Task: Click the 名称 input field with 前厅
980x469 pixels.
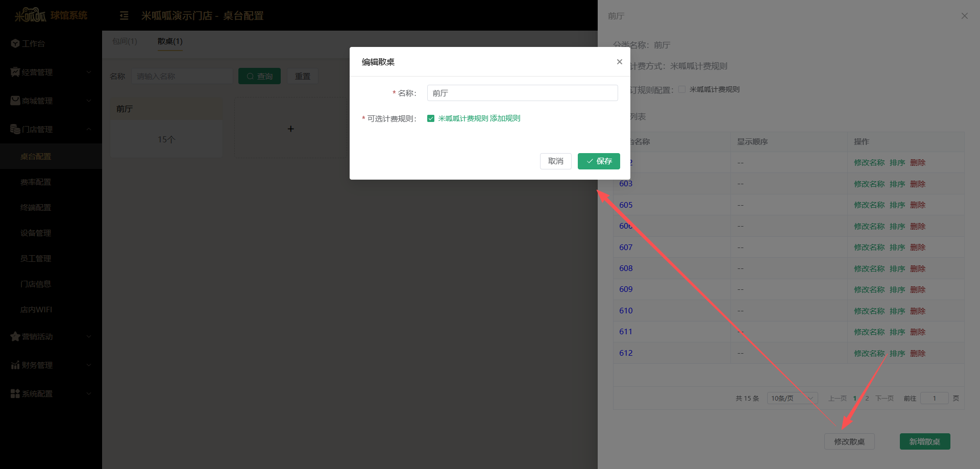Action: click(x=522, y=93)
